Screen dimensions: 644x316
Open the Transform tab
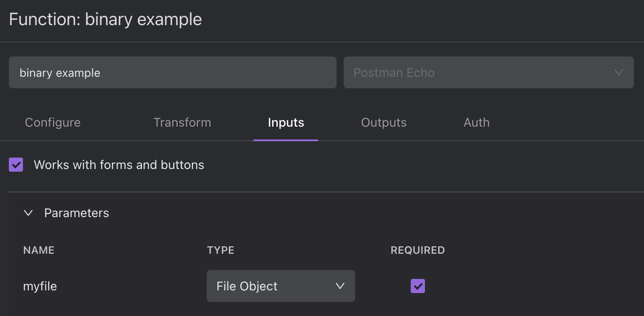(182, 123)
